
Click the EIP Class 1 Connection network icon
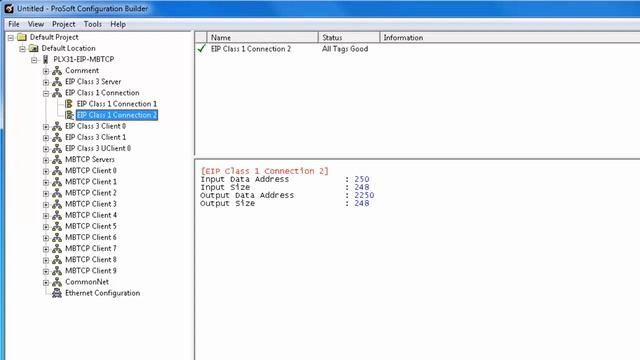point(57,93)
